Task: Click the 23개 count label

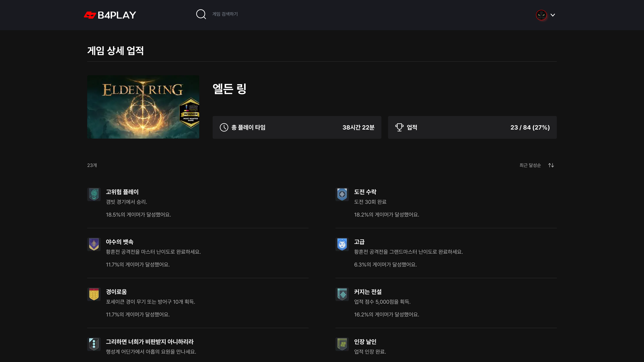Action: coord(92,165)
